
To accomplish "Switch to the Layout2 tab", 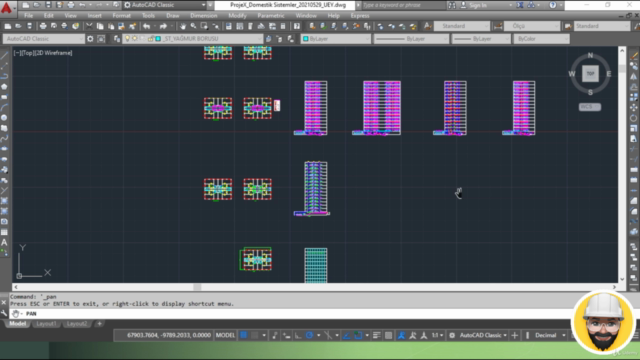I will tap(77, 324).
